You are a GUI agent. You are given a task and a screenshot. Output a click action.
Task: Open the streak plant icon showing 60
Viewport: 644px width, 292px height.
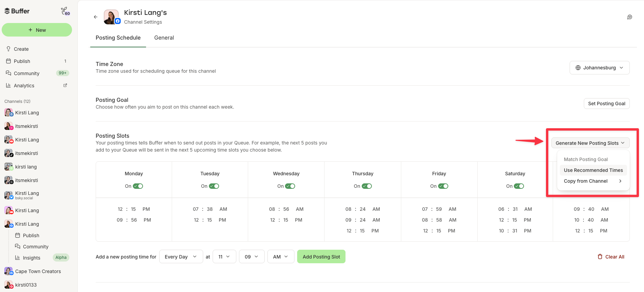coord(65,10)
